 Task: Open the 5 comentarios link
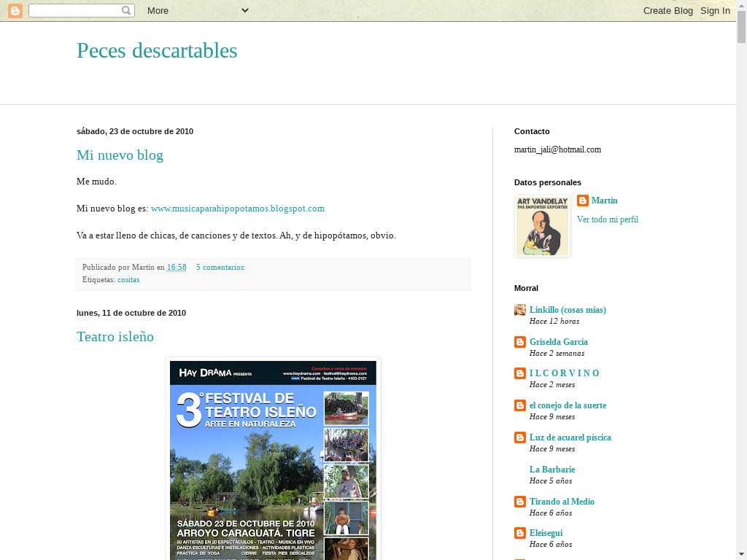point(220,268)
